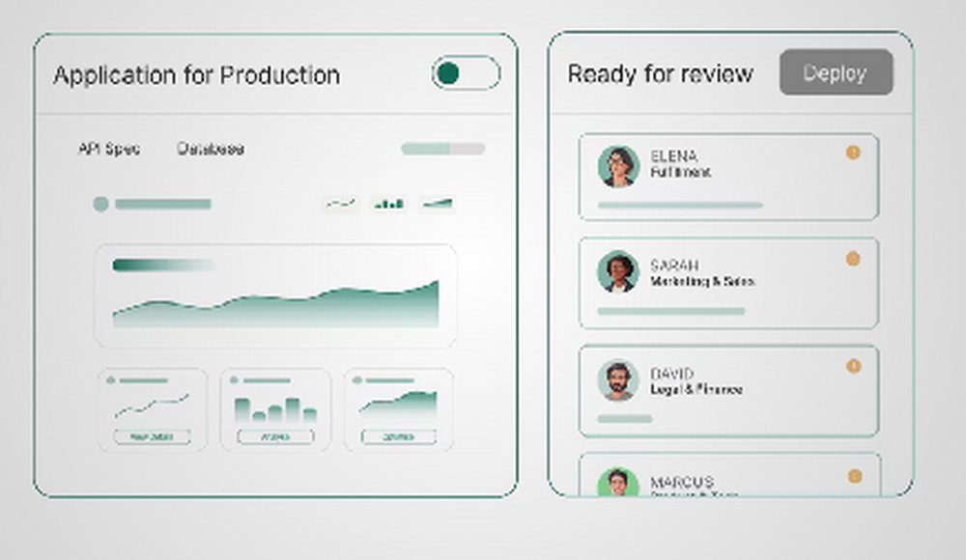Click the orange status dot on Marcus's card
Image resolution: width=966 pixels, height=560 pixels.
851,473
